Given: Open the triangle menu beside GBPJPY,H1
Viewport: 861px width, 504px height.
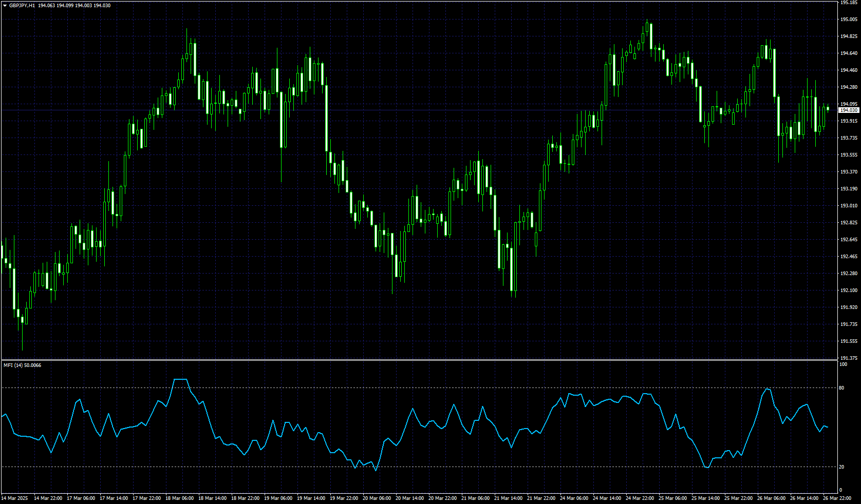Looking at the screenshot, I should point(5,6).
